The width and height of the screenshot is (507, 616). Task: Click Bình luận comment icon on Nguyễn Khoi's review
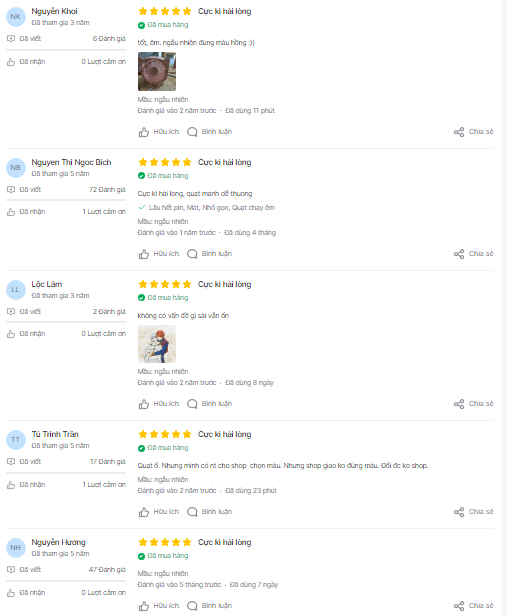pyautogui.click(x=209, y=132)
